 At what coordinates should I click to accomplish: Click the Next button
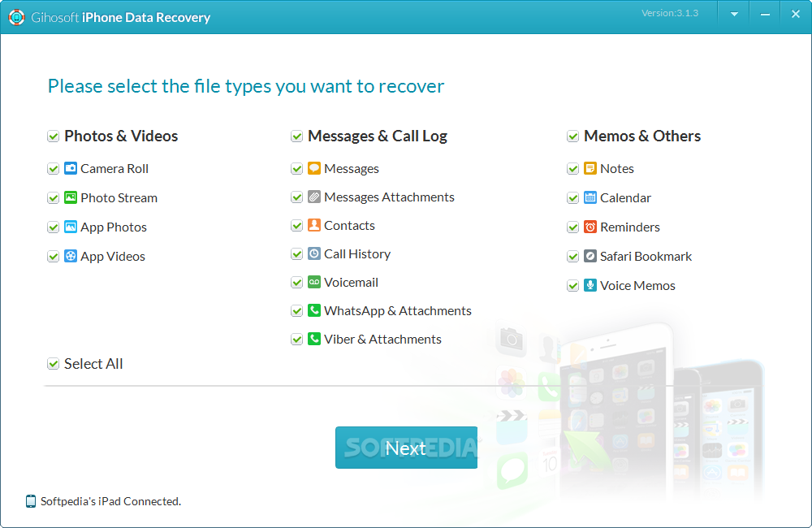pos(406,447)
